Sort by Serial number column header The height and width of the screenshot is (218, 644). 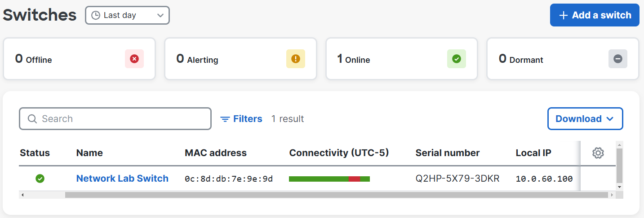(x=447, y=153)
